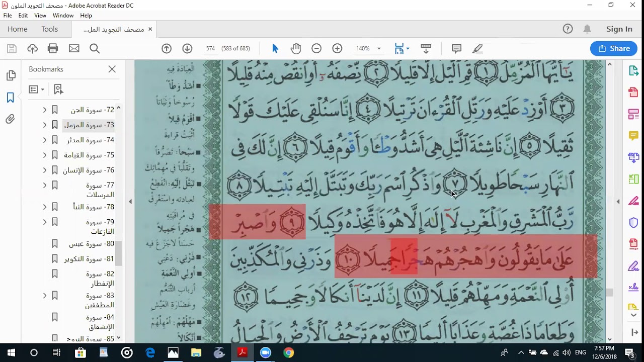644x362 pixels.
Task: Open Create PDF tool in right pane
Action: [633, 93]
